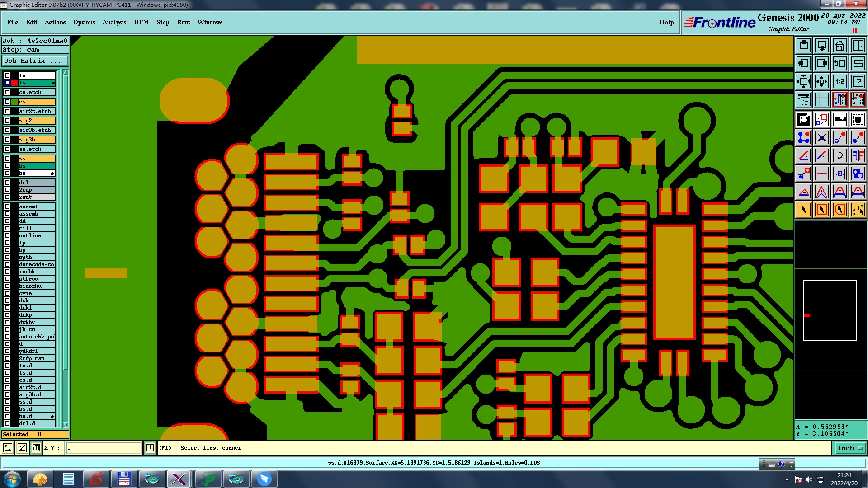Open the Actions menu
The image size is (868, 488).
coord(55,22)
